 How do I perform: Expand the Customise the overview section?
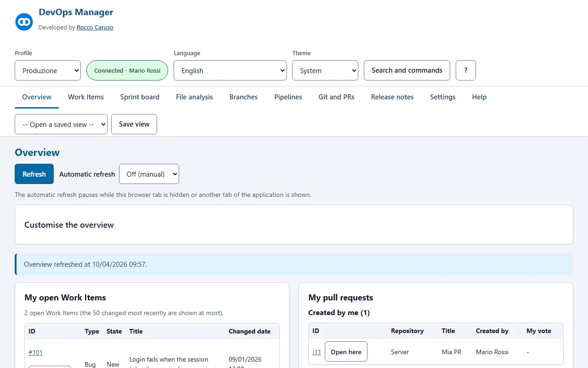pos(294,224)
